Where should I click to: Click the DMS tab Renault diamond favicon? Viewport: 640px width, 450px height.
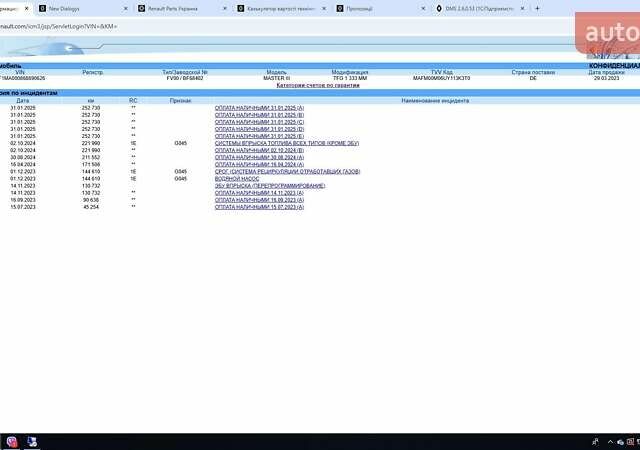[439, 8]
